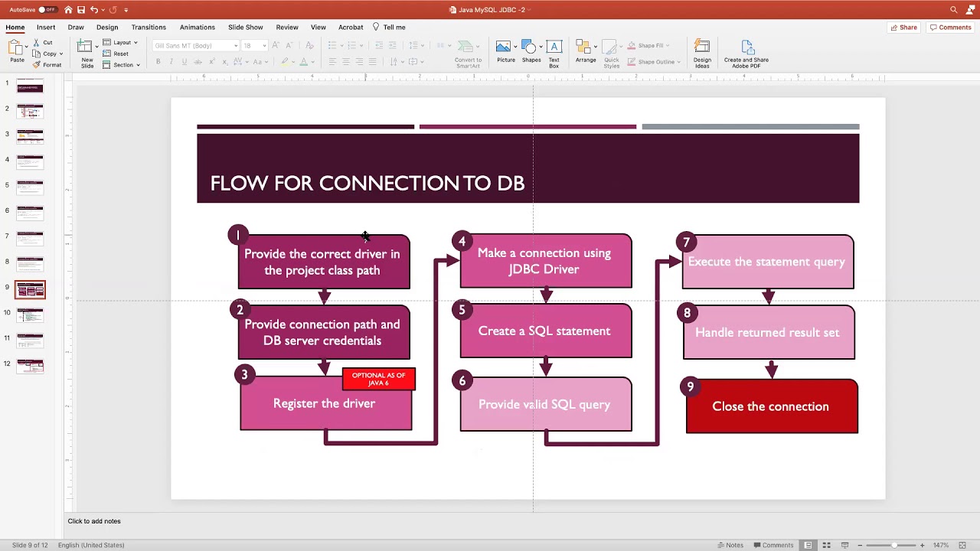Adjust the zoom slider handle
The height and width of the screenshot is (551, 980).
pyautogui.click(x=893, y=545)
